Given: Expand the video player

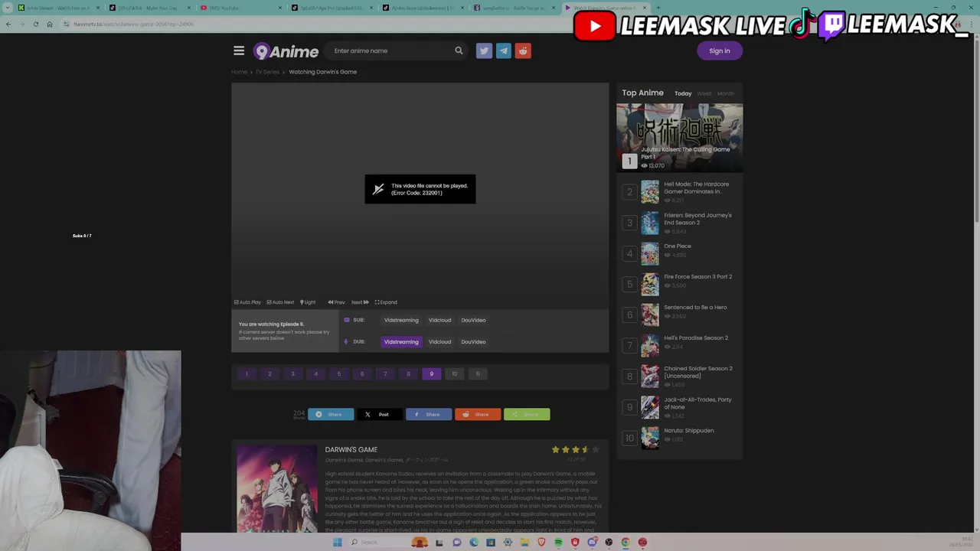Looking at the screenshot, I should 386,302.
